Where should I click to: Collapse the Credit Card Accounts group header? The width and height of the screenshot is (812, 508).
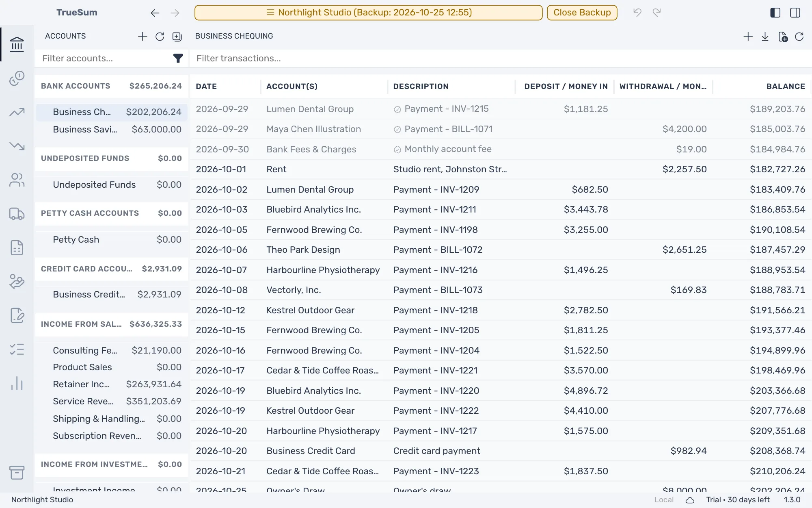coord(111,269)
